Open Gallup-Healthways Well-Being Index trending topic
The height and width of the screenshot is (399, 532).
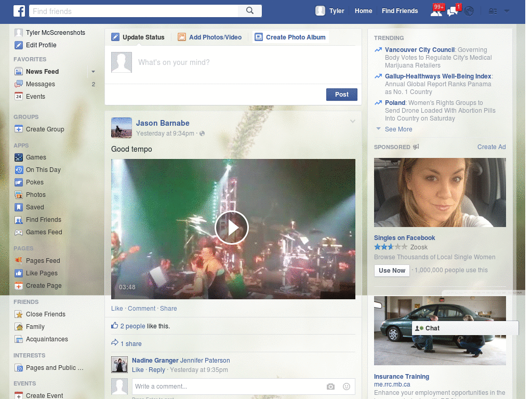[x=438, y=76]
